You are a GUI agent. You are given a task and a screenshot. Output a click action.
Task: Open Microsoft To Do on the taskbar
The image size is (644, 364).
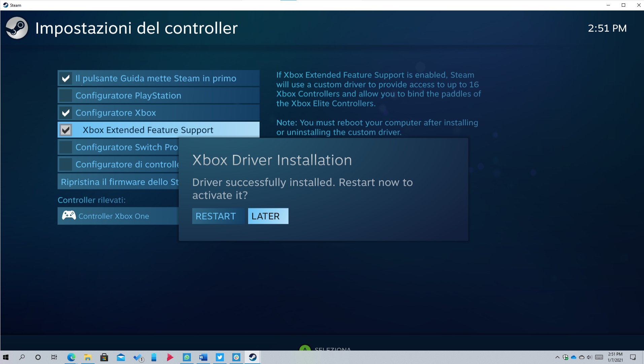pyautogui.click(x=138, y=357)
